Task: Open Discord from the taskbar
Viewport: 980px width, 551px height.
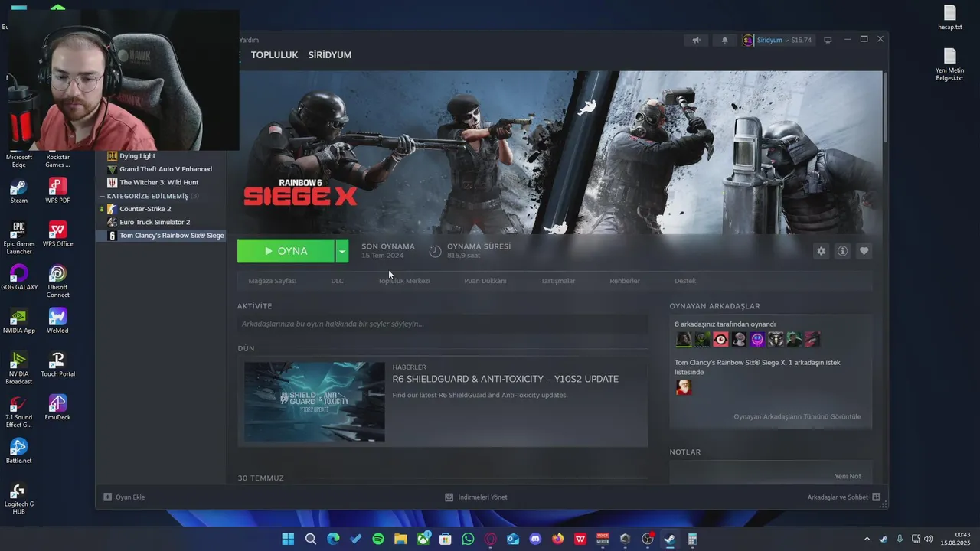Action: (535, 539)
